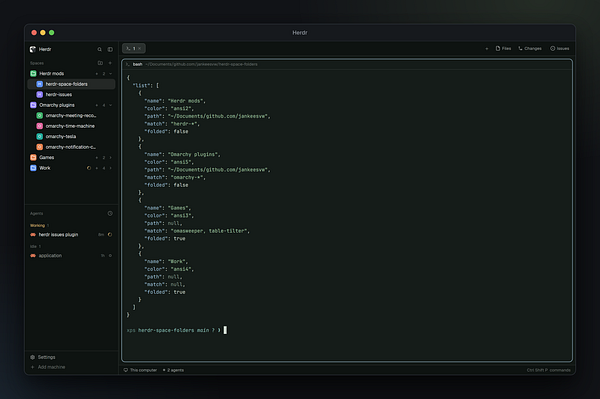Click the Omarchy plugins folder icon
The image size is (600, 399).
click(33, 105)
